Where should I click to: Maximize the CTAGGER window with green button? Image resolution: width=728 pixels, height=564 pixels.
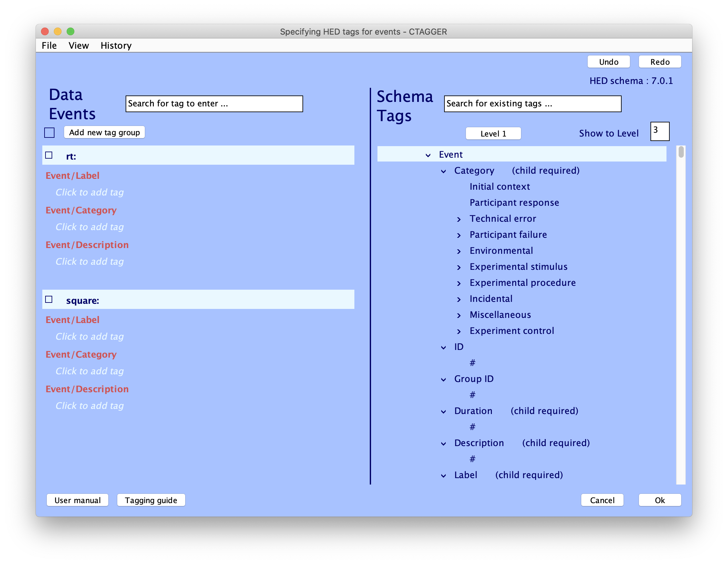(70, 31)
